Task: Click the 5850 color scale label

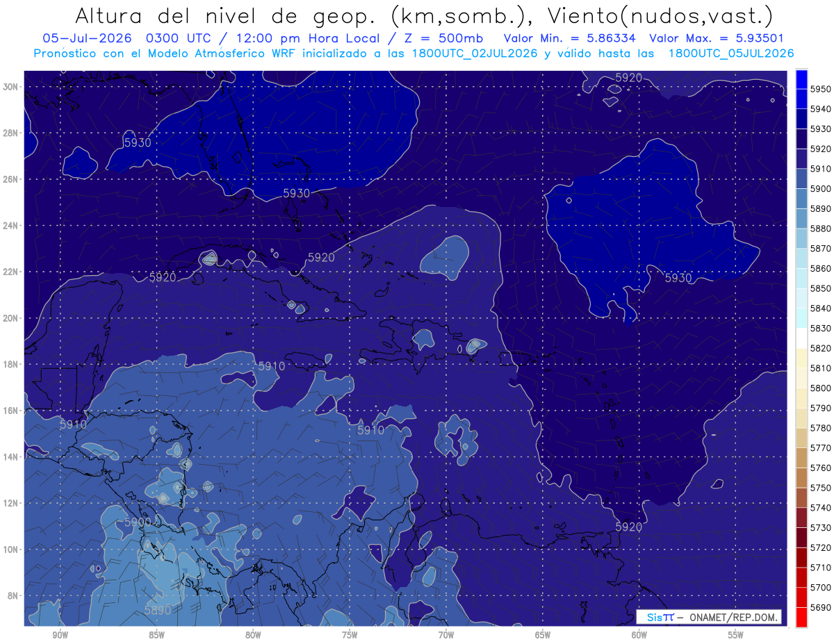Action: pyautogui.click(x=821, y=288)
